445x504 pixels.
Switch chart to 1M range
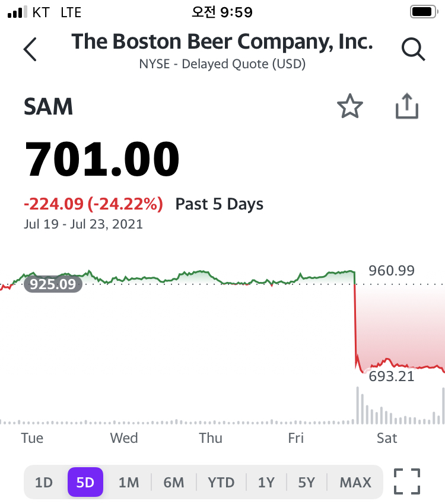[x=129, y=482]
